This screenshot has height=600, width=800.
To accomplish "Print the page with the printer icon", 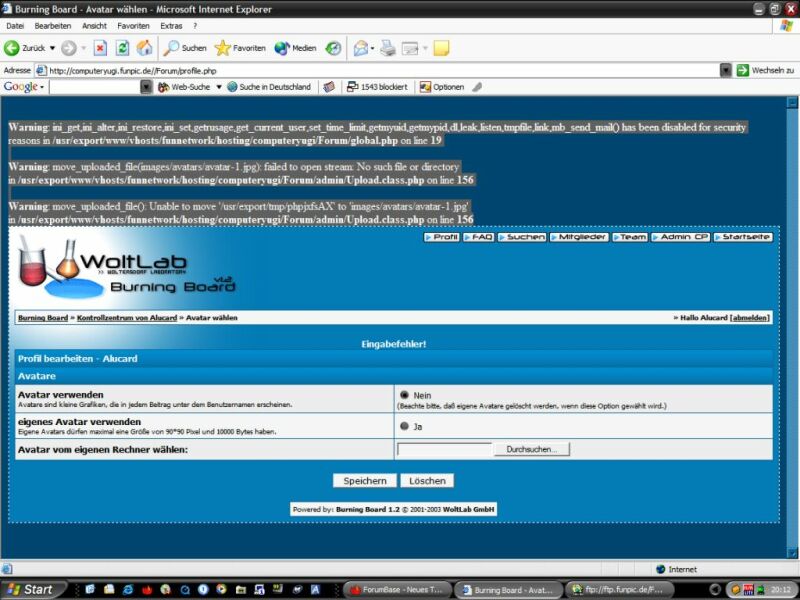I will click(x=388, y=48).
